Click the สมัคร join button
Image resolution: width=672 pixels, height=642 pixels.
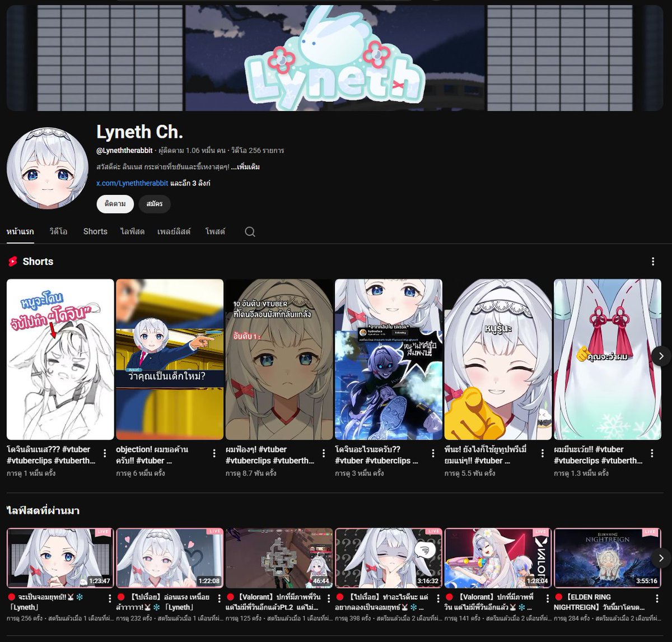pos(155,204)
